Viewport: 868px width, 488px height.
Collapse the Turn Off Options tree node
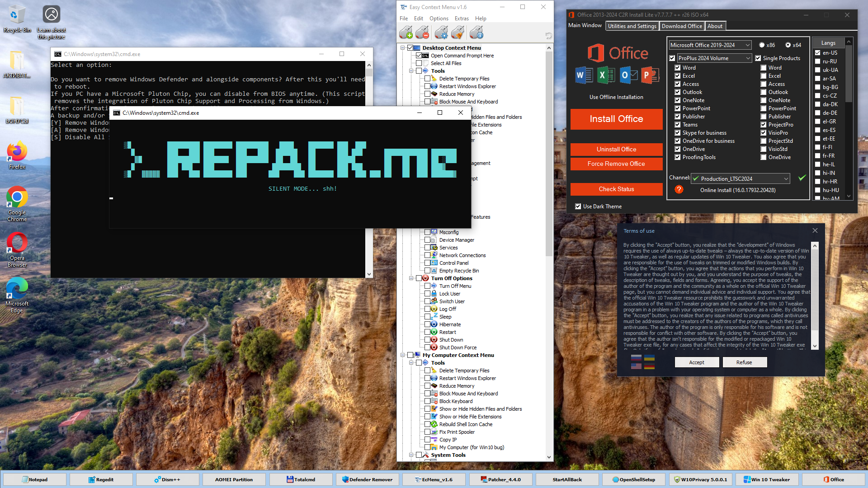(411, 278)
